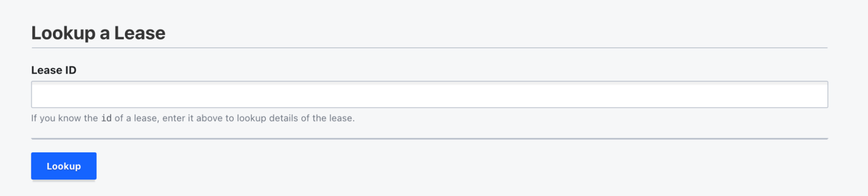Image resolution: width=868 pixels, height=196 pixels.
Task: Click the divider line beneath the heading
Action: (x=429, y=48)
